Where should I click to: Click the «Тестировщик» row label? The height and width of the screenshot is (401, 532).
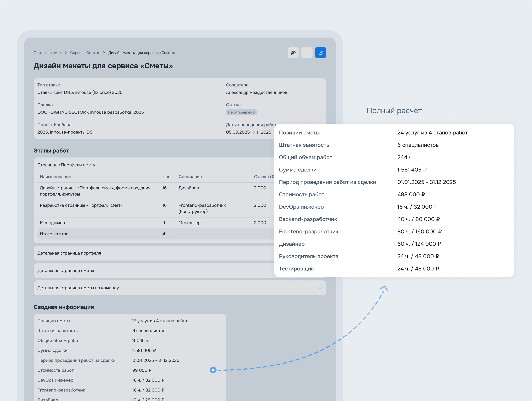[x=296, y=269]
